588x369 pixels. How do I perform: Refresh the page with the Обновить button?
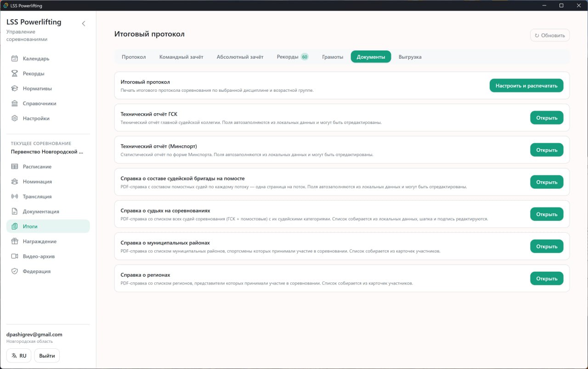pos(550,35)
